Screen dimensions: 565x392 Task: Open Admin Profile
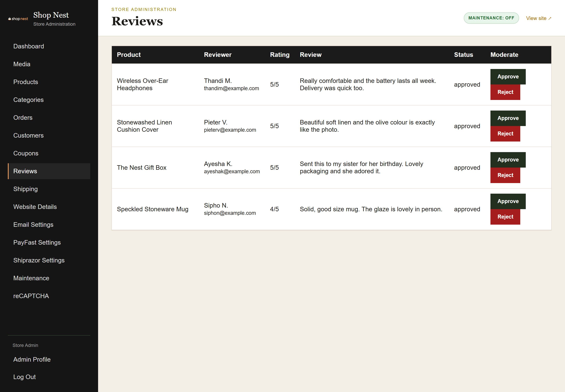(49, 360)
